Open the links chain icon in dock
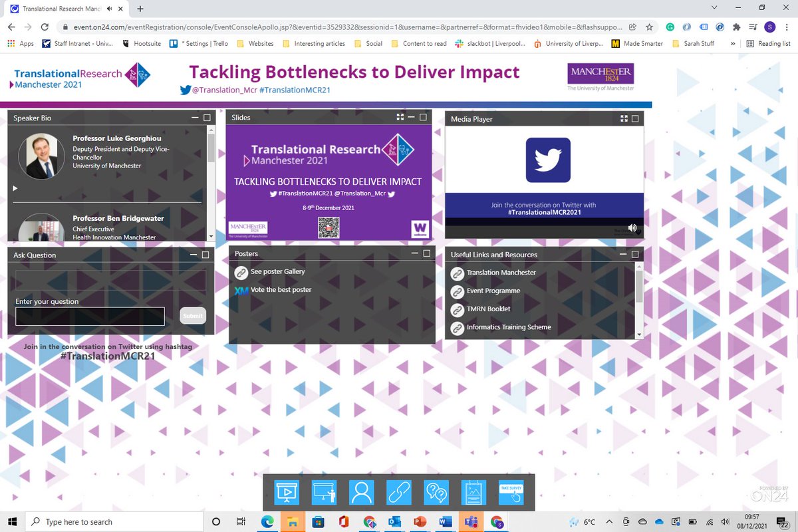The height and width of the screenshot is (532, 798). click(399, 493)
